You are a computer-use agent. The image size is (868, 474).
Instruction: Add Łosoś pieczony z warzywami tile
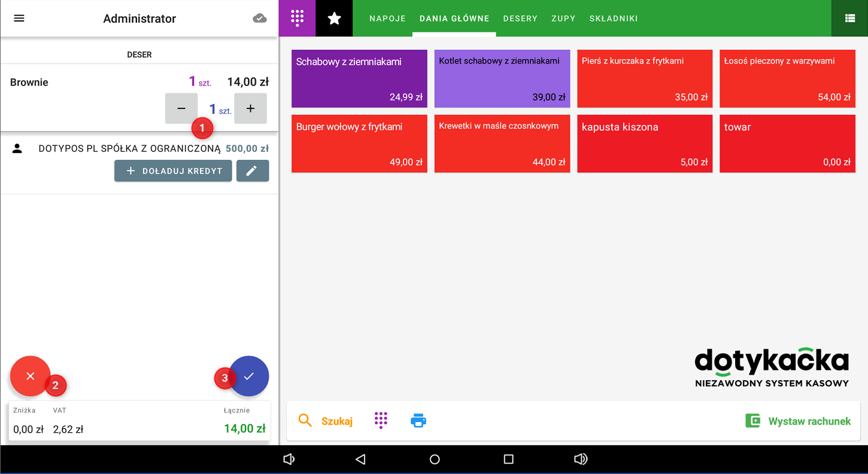pos(787,78)
